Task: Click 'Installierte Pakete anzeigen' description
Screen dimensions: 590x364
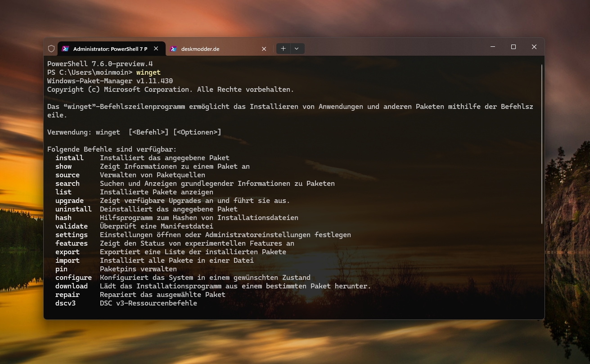Action: pyautogui.click(x=157, y=192)
